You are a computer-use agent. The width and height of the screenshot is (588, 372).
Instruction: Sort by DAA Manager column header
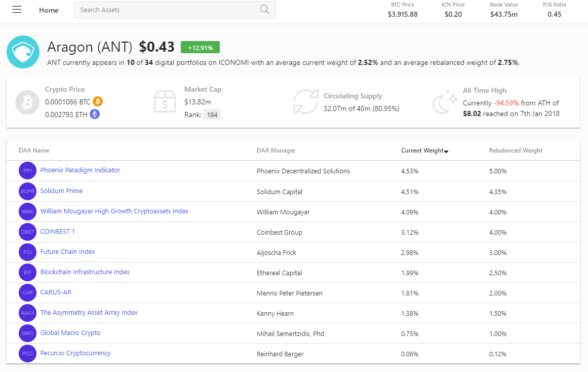pyautogui.click(x=276, y=151)
